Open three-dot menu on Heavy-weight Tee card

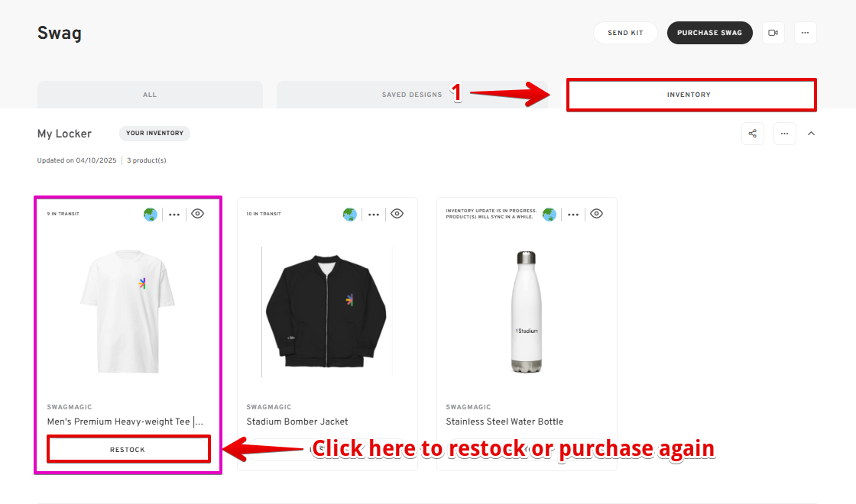(x=174, y=215)
